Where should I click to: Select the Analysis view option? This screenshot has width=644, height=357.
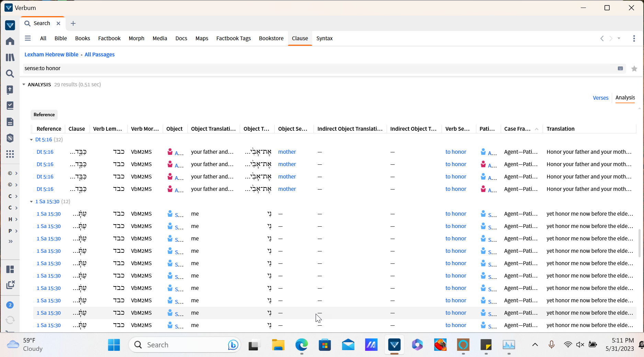(x=625, y=98)
